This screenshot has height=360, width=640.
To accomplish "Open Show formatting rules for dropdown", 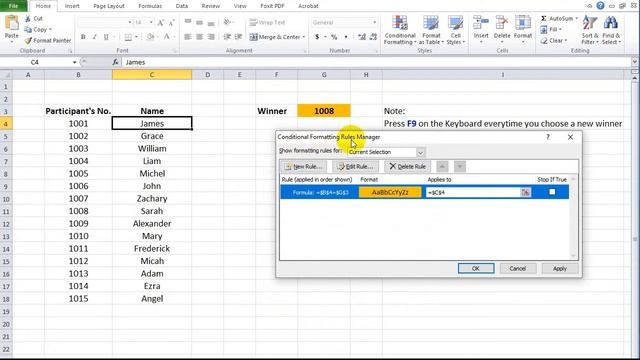I will click(420, 152).
